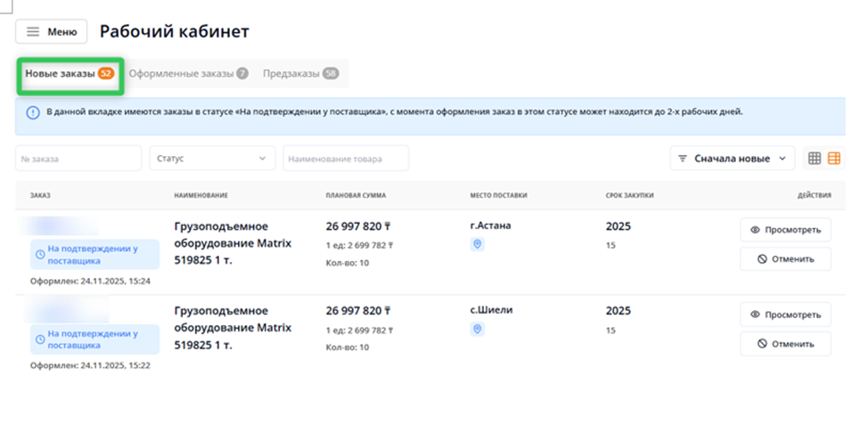Click the clock status badge of the 15:22 order
Image resolution: width=868 pixels, height=426 pixels.
[95, 340]
